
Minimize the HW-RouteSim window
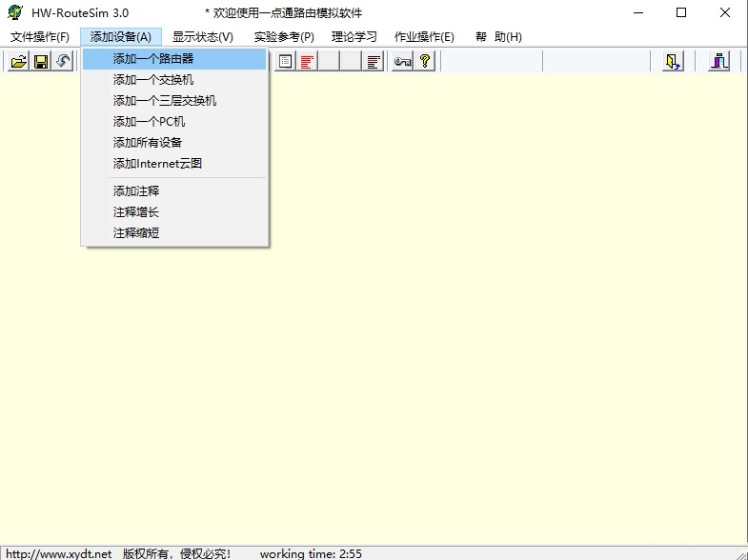(x=638, y=13)
